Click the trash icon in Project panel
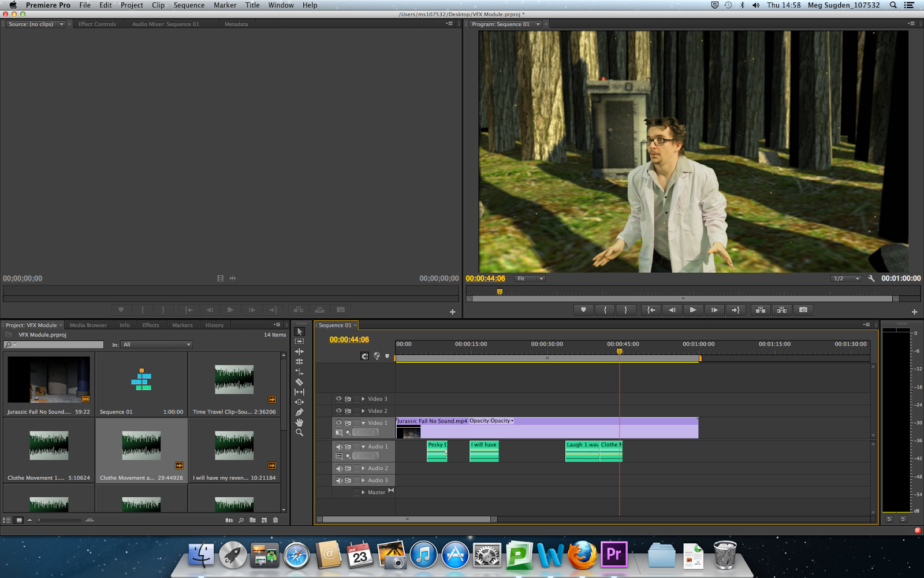This screenshot has height=578, width=924. pos(275,520)
